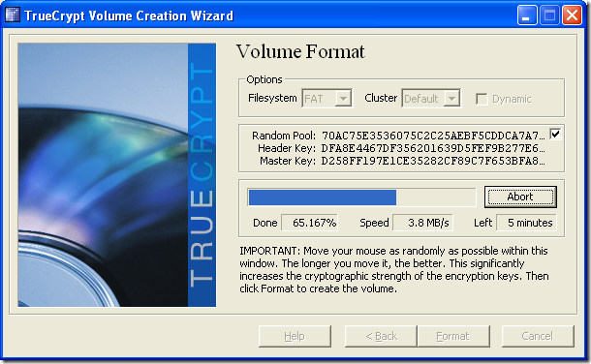Open the Cluster Default dropdown
This screenshot has width=591, height=364.
point(431,99)
